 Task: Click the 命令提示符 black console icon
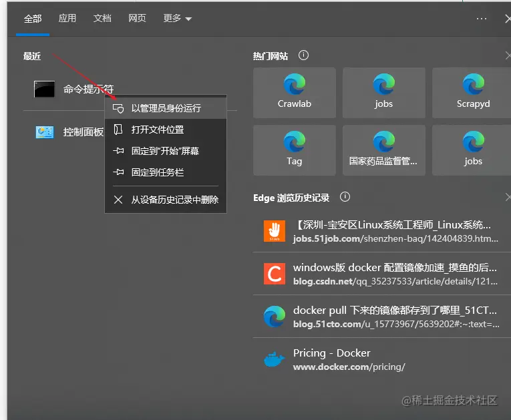point(44,89)
